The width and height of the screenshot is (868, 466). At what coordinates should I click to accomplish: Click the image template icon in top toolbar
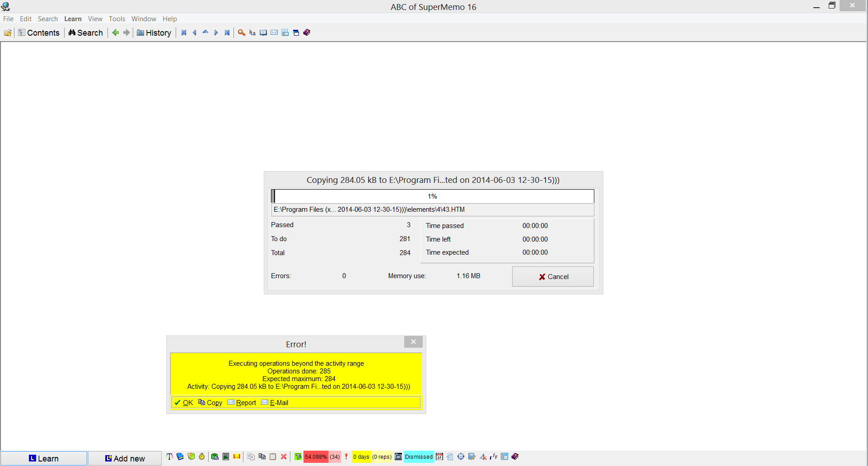click(285, 33)
